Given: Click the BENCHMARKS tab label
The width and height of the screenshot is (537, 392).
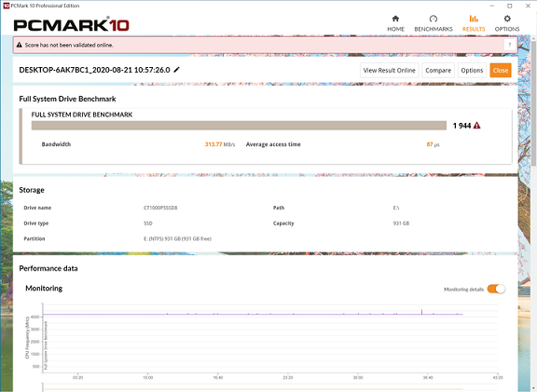Looking at the screenshot, I should 434,29.
